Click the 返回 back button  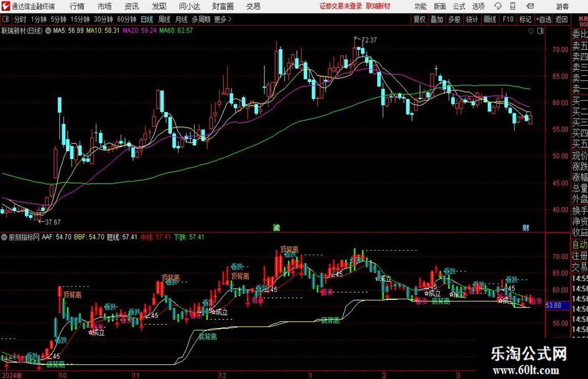561,19
